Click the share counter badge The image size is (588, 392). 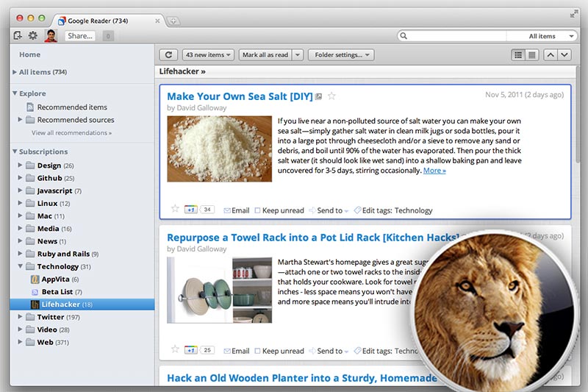click(x=108, y=36)
